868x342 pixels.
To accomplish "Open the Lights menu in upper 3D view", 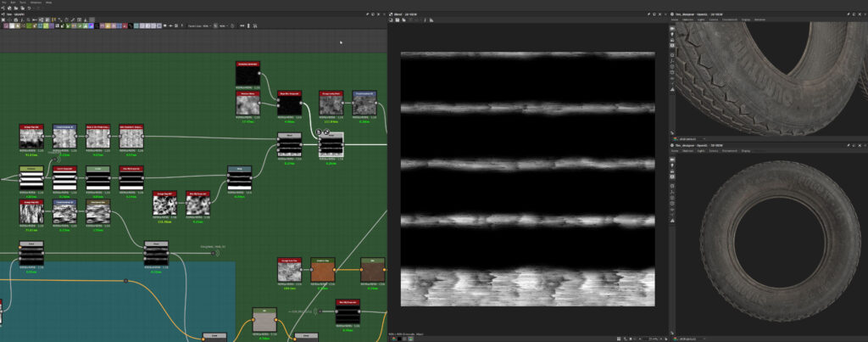I will (700, 20).
